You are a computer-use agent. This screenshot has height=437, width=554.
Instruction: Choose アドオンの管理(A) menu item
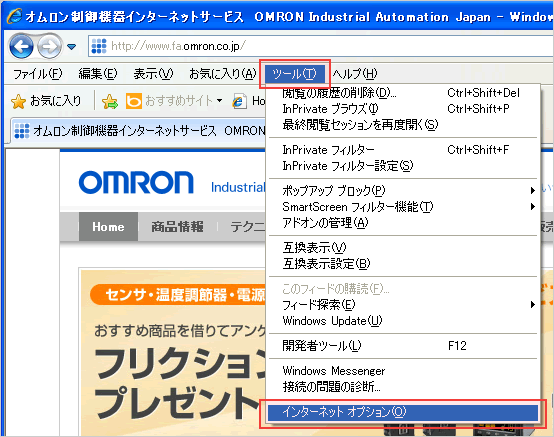pos(403,223)
